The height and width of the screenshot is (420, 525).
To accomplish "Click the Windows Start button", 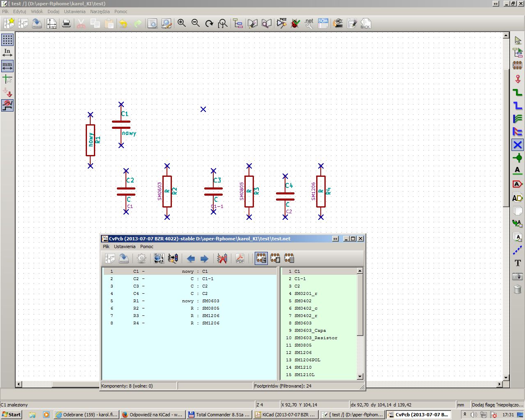I will 11,415.
